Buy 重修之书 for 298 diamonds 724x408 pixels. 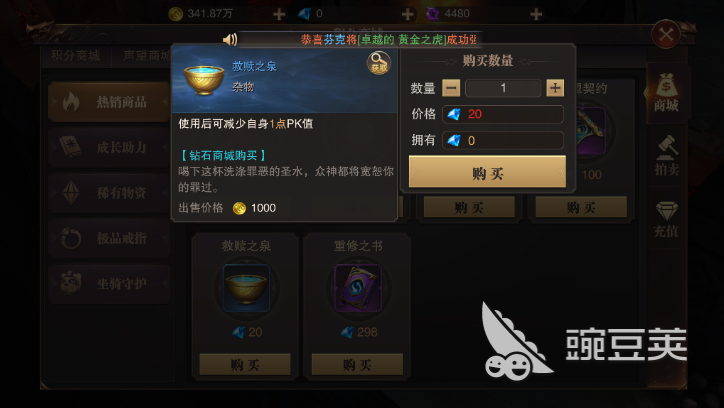click(x=357, y=365)
